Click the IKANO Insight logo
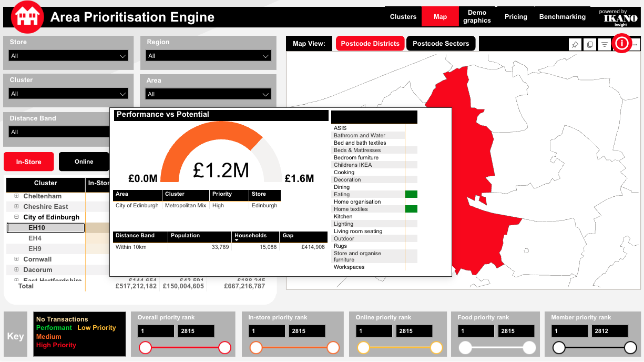Viewport: 644px width, 362px height. (x=620, y=18)
